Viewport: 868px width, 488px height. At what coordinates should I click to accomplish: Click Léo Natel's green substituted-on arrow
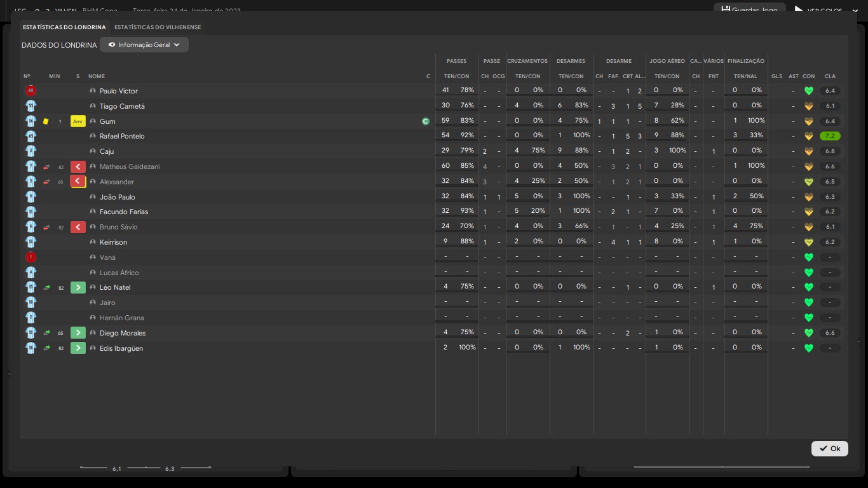(78, 287)
